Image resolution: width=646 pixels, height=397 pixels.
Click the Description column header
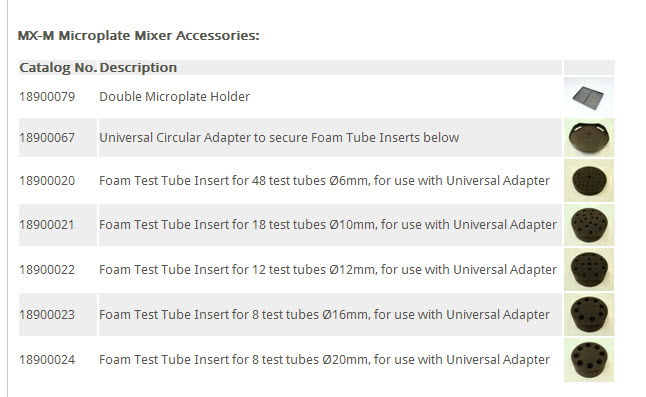click(x=138, y=68)
